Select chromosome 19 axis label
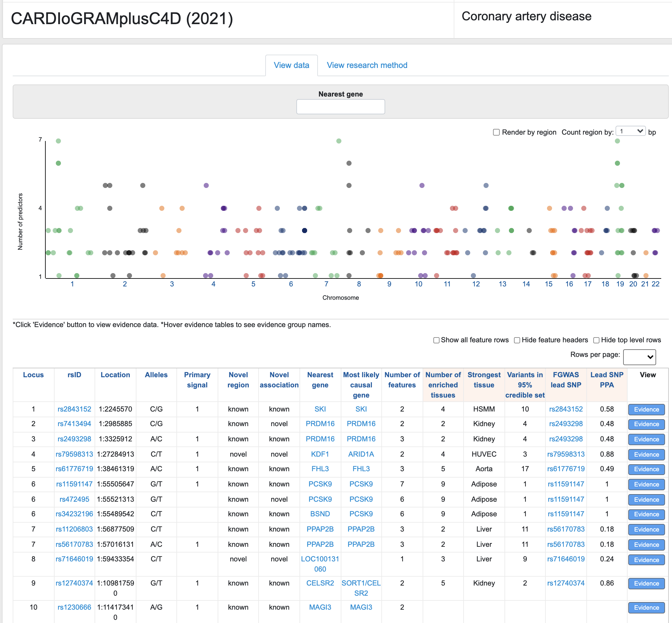The image size is (672, 623). coord(620,284)
